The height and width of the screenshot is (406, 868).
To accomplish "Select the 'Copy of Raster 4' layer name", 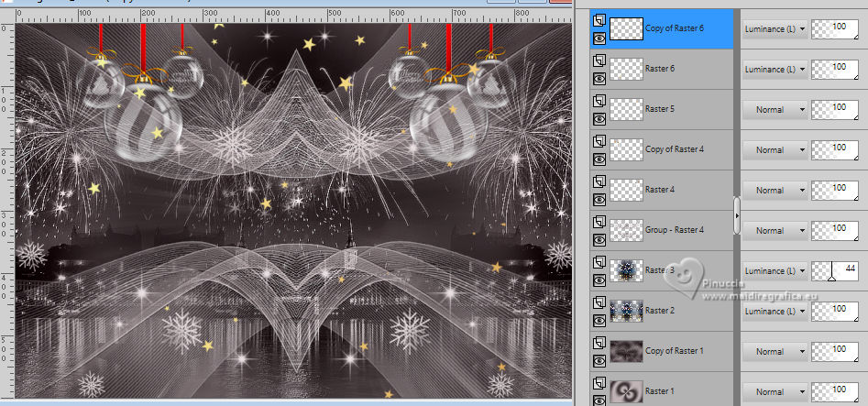I will tap(675, 149).
